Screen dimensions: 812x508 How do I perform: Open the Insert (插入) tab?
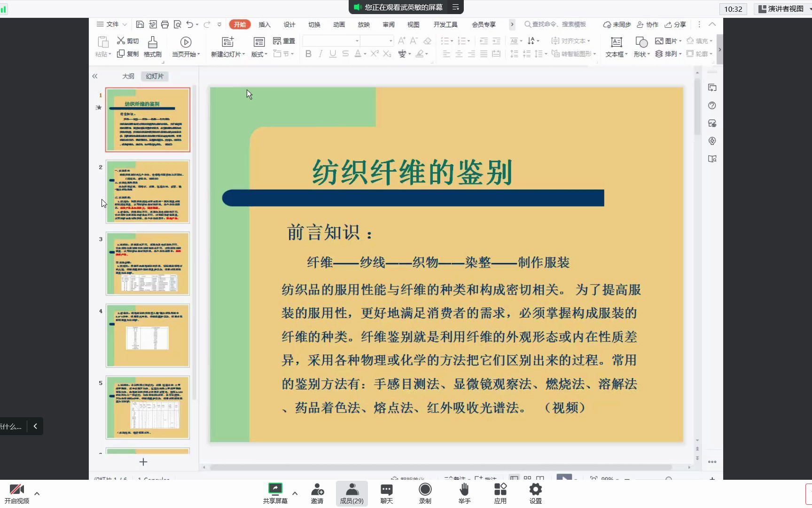tap(265, 24)
